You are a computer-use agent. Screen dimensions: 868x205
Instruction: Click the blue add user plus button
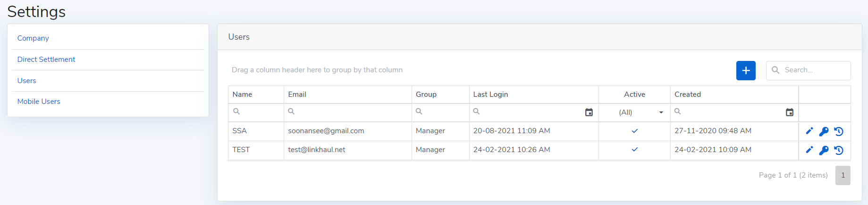click(x=746, y=70)
